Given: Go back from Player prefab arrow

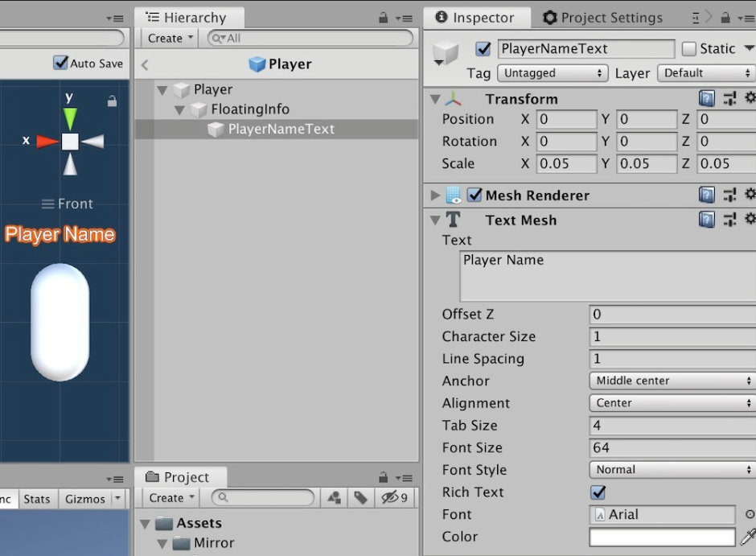Looking at the screenshot, I should tap(145, 64).
